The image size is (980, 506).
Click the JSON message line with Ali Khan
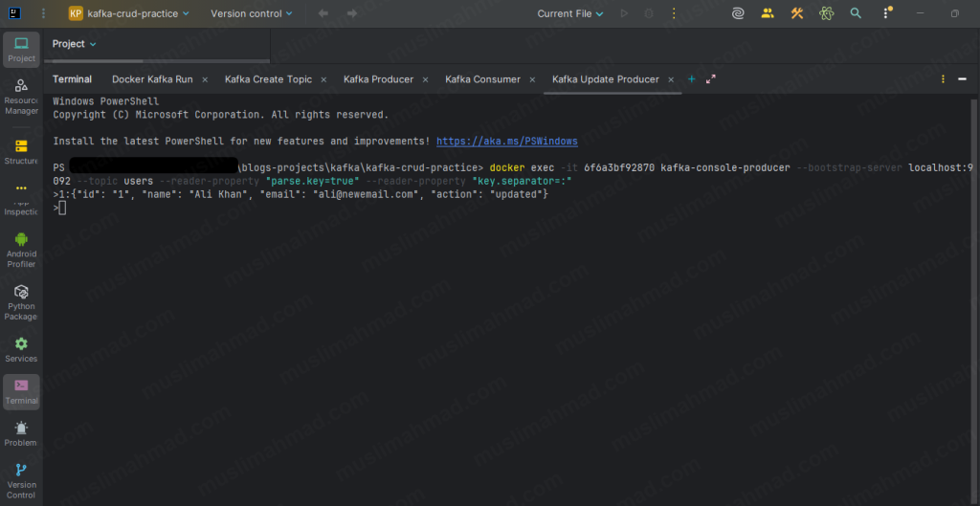tap(301, 195)
